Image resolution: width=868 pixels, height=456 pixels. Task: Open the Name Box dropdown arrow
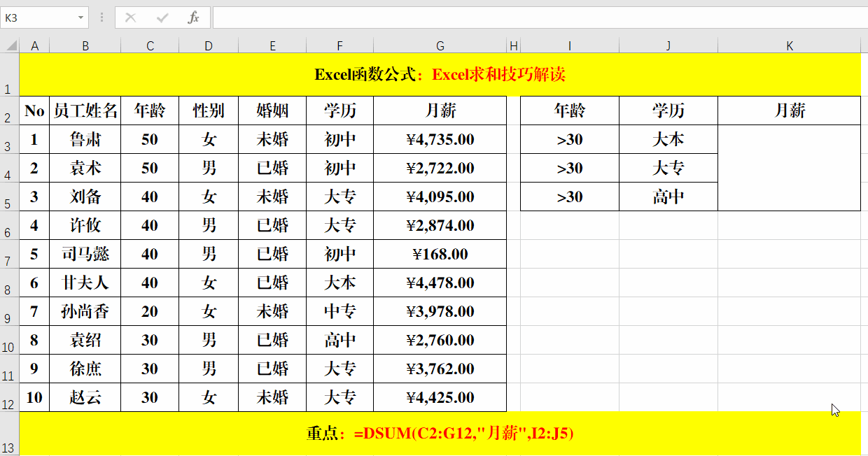point(80,17)
